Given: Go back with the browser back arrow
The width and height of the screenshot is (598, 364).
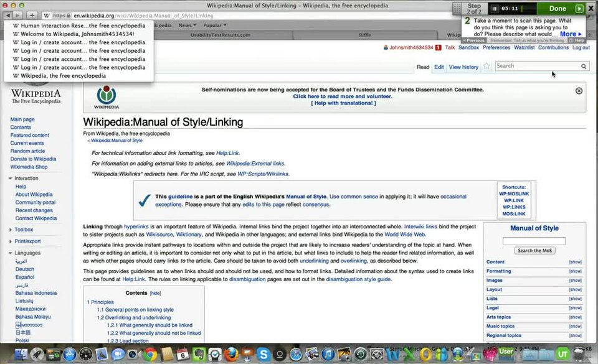Looking at the screenshot, I should pos(8,15).
